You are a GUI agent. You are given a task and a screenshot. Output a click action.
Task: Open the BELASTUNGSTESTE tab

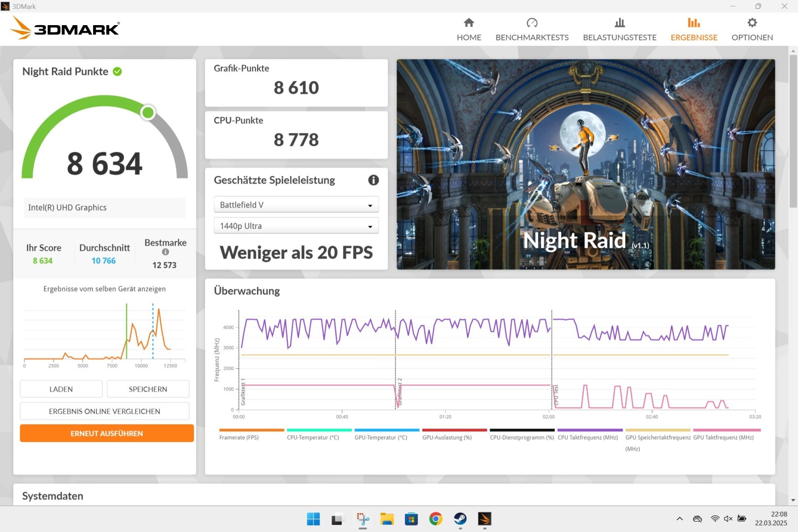click(x=620, y=30)
